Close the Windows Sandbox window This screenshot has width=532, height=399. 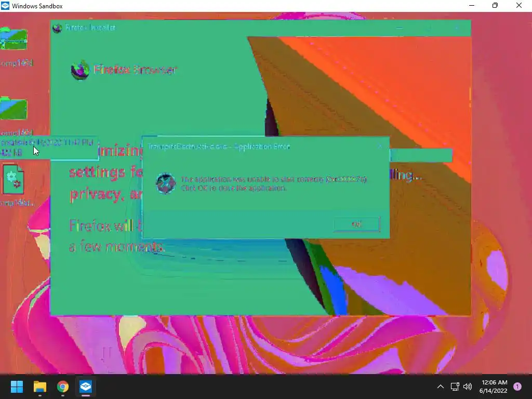[519, 5]
